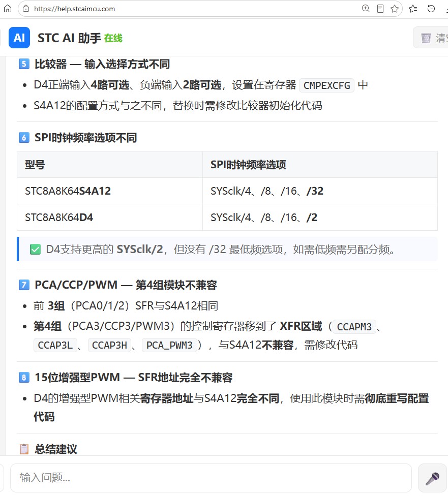Viewport: 448px width, 496px height.
Task: Focus the question input field
Action: 211,478
